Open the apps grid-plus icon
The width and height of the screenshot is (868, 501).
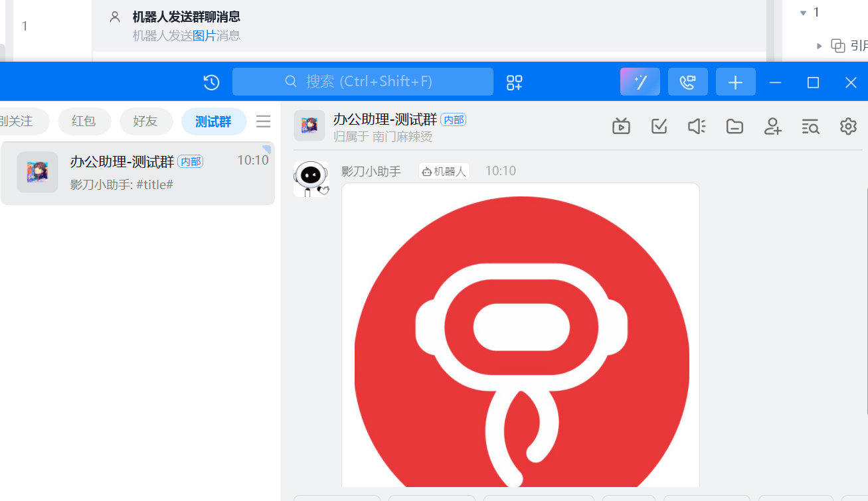514,82
